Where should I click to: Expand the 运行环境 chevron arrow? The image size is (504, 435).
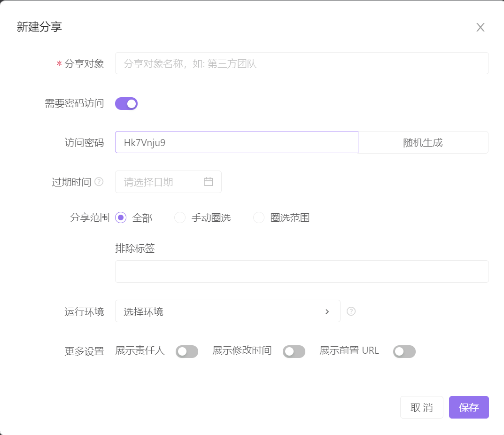(x=327, y=311)
